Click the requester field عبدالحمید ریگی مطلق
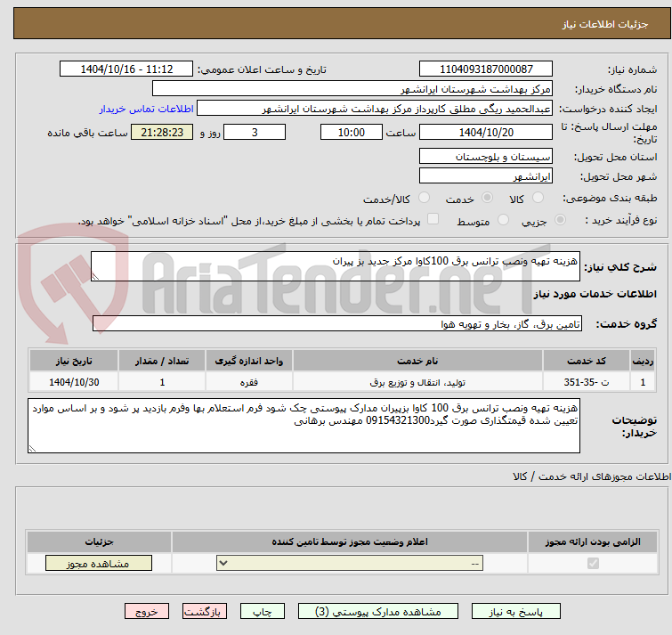 pos(375,109)
